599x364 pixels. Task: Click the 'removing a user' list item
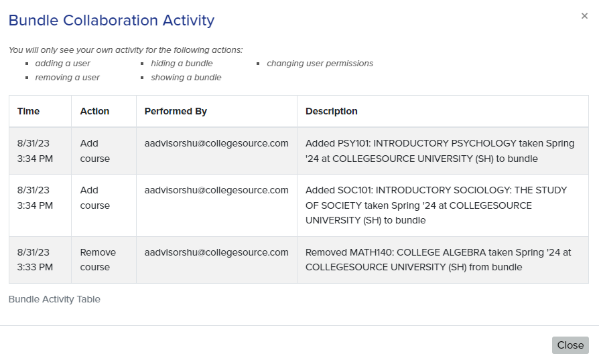[x=67, y=78]
